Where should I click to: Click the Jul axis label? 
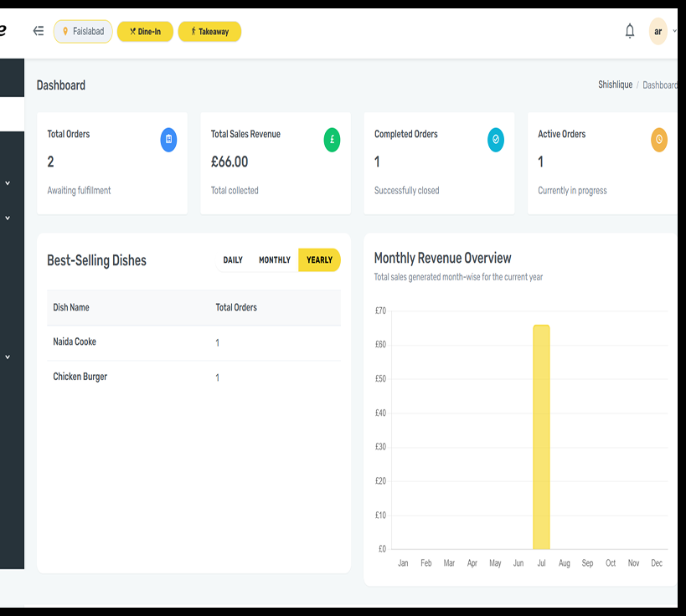[x=541, y=563]
